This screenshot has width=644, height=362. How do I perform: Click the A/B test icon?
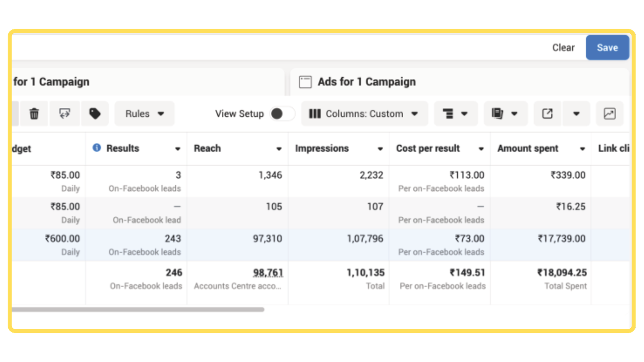click(x=64, y=114)
